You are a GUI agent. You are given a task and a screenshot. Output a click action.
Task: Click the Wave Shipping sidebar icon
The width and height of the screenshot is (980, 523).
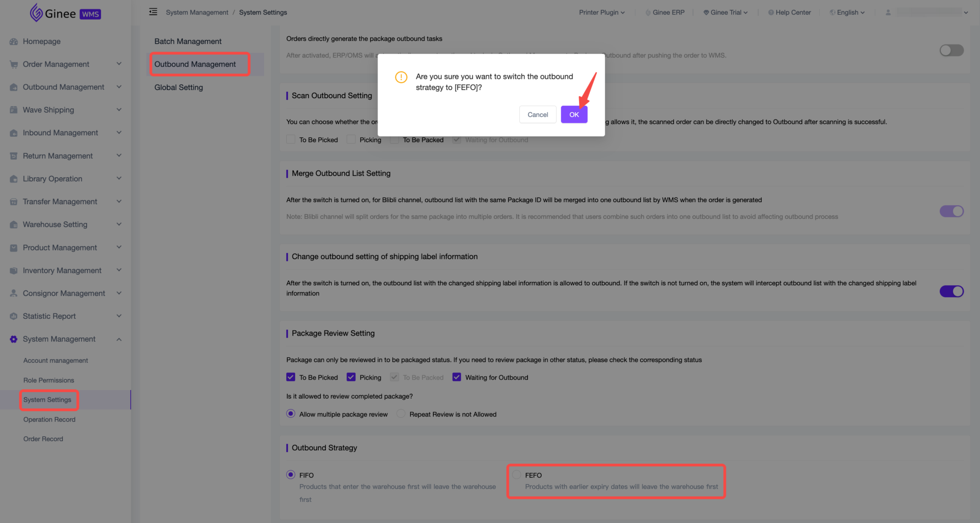pos(13,110)
